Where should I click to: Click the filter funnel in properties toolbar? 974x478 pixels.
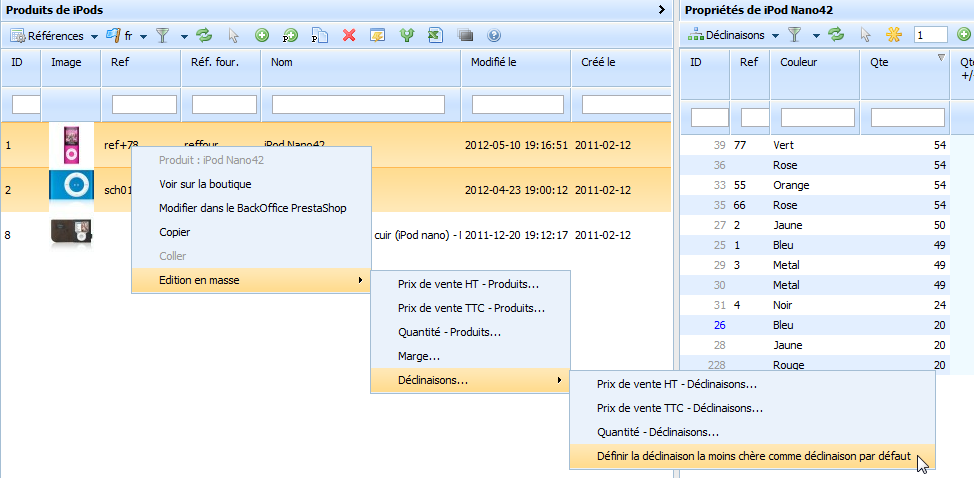794,35
